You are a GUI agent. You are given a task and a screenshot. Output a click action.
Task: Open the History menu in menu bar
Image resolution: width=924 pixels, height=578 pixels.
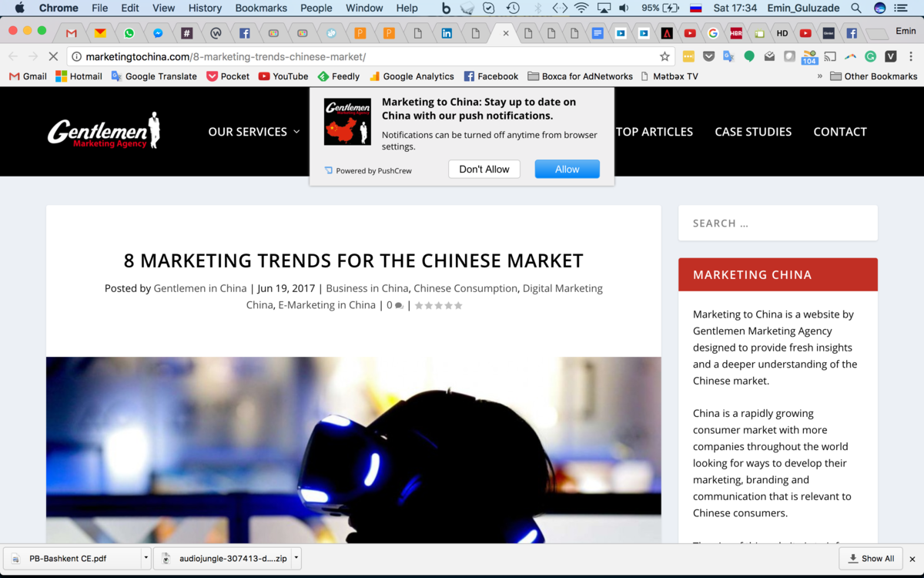205,8
